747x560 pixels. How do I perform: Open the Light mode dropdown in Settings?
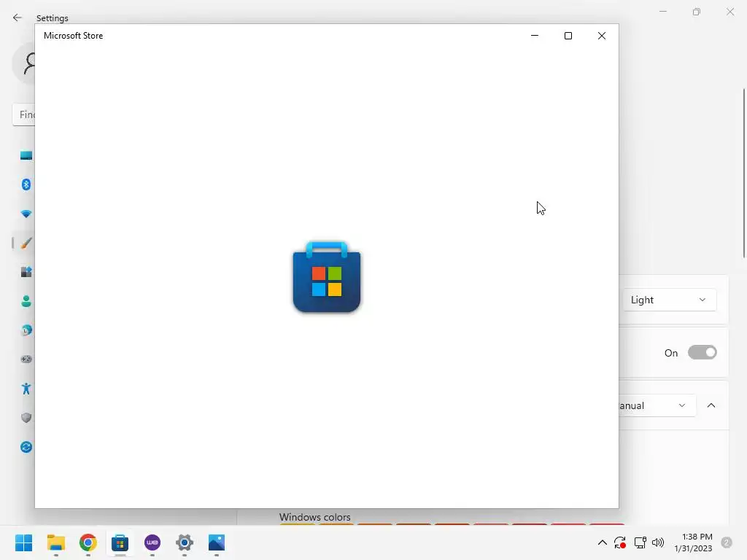669,300
